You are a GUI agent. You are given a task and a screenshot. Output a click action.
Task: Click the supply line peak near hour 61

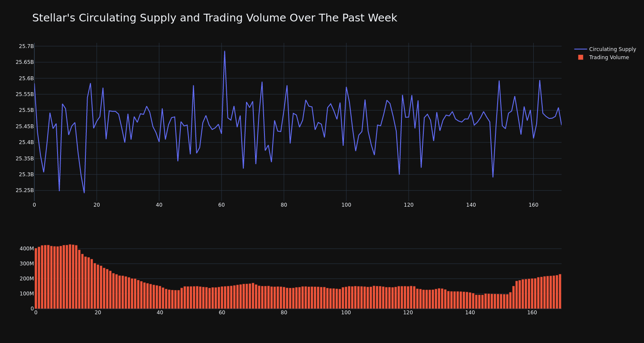point(225,51)
